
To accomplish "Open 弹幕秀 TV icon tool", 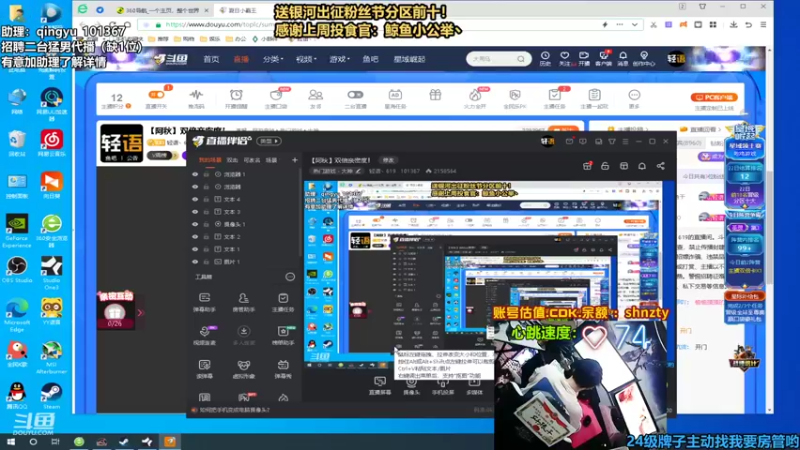I will (x=283, y=369).
